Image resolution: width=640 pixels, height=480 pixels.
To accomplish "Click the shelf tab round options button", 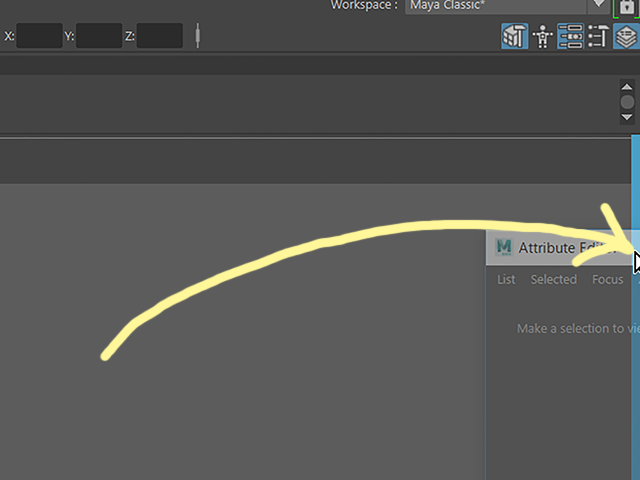I will pos(627,102).
